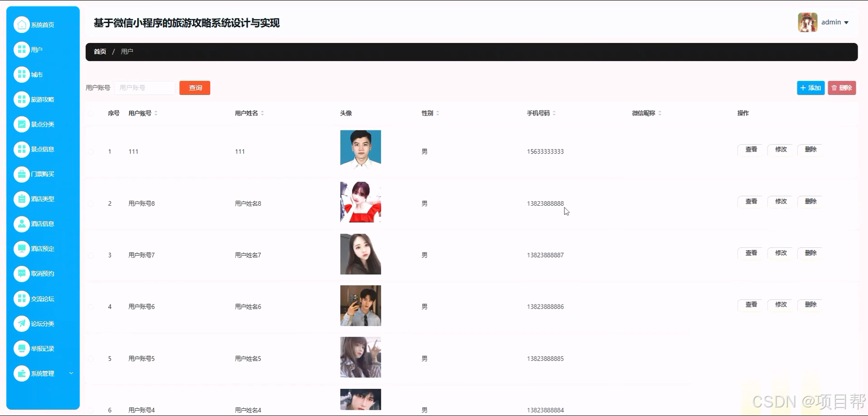Check the row checkbox for 用户账号6
Screen dimensions: 868x416
(91, 307)
